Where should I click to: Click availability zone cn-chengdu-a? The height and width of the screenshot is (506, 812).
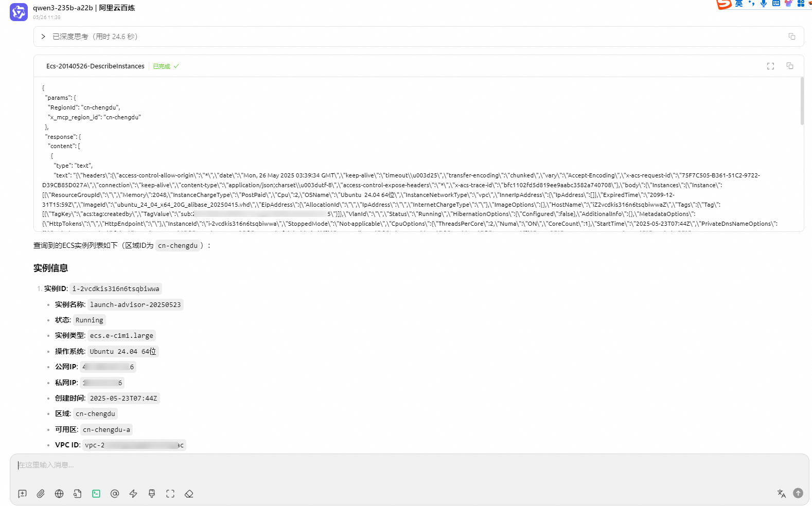[107, 430]
